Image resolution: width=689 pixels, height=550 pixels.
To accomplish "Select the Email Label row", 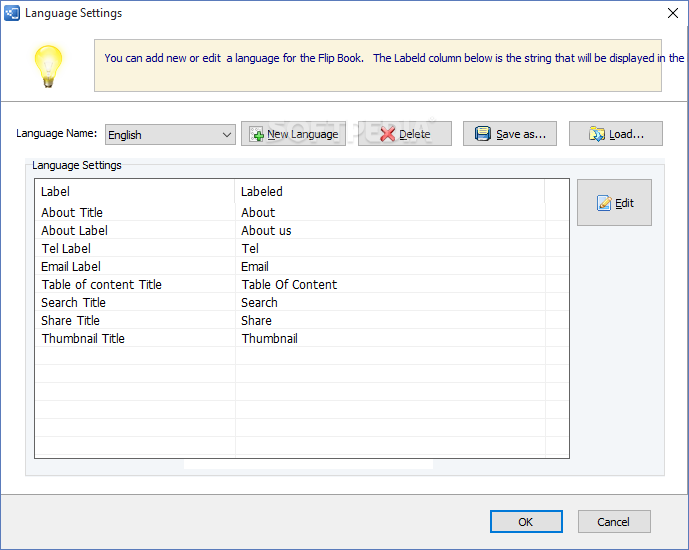I will click(302, 267).
